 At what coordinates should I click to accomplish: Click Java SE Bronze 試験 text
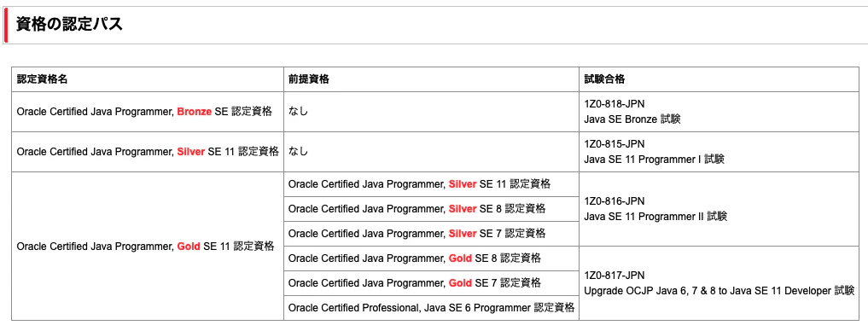coord(632,119)
